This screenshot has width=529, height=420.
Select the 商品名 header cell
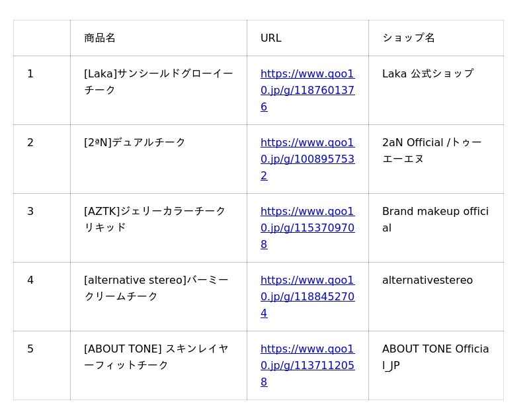click(159, 38)
